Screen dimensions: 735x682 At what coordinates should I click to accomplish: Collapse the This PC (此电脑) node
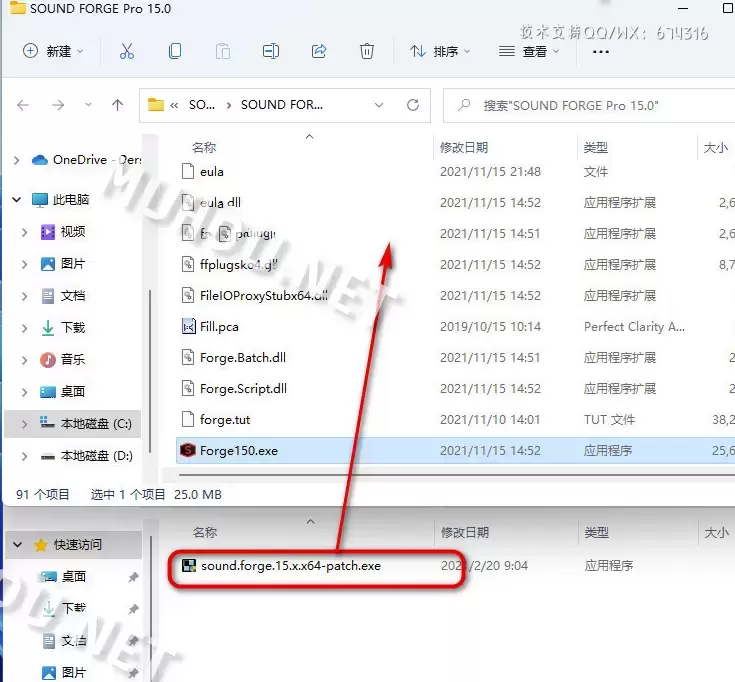tap(17, 200)
